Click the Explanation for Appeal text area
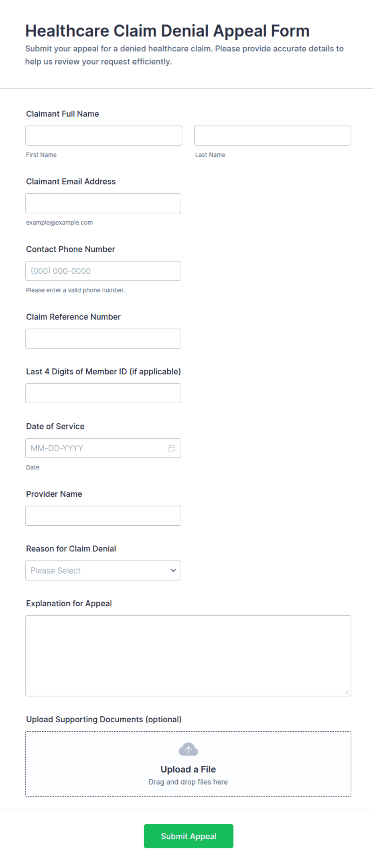This screenshot has height=868, width=373. pyautogui.click(x=188, y=656)
